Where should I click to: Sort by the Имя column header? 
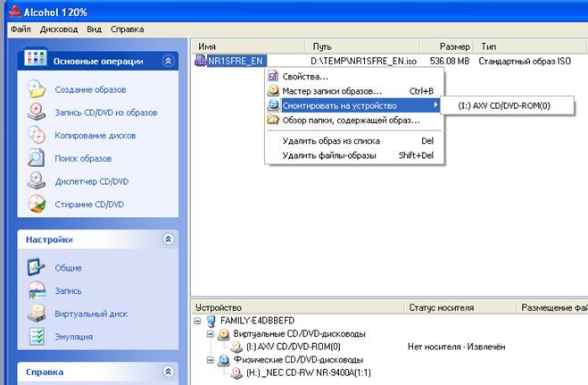coord(249,46)
